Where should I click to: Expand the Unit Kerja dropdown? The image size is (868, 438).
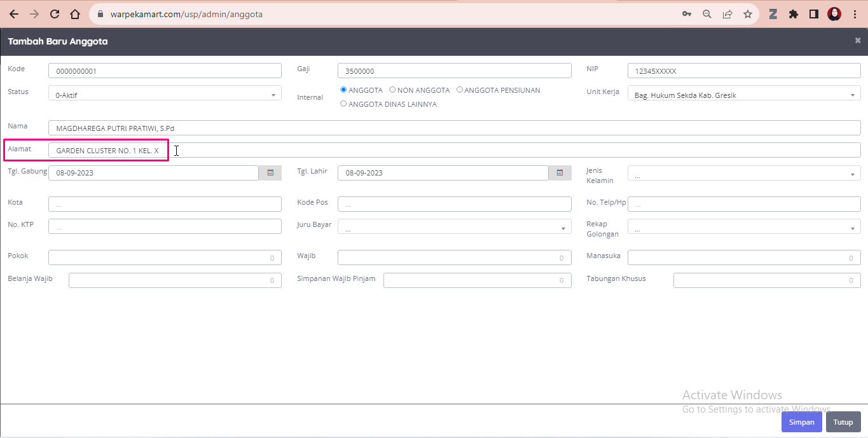point(744,93)
